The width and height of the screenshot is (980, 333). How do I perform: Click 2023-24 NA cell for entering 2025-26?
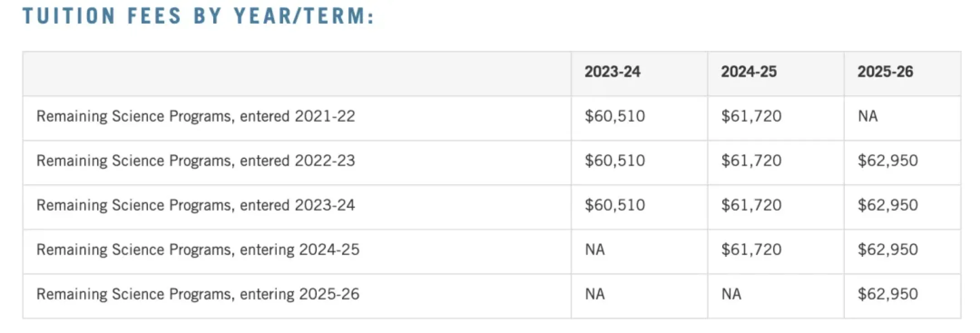pos(595,294)
